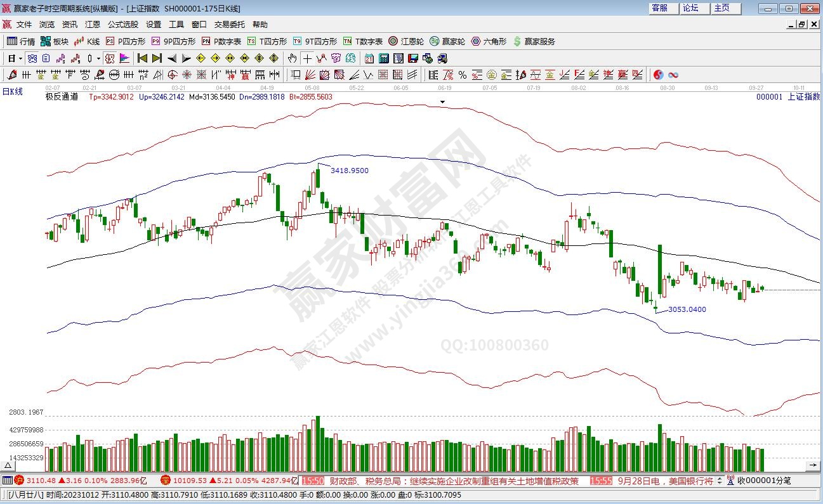The image size is (823, 504).
Task: Open the 板块 sector panel
Action: point(55,42)
